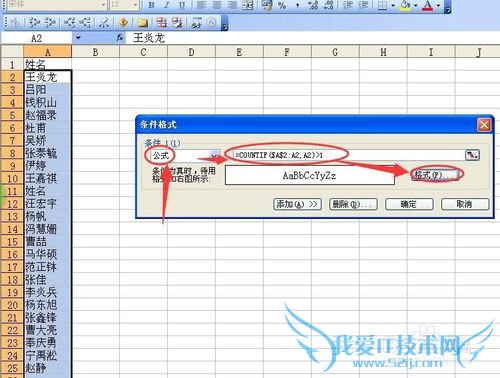Click the fx insert function icon
Image resolution: width=500 pixels, height=378 pixels.
click(x=120, y=38)
